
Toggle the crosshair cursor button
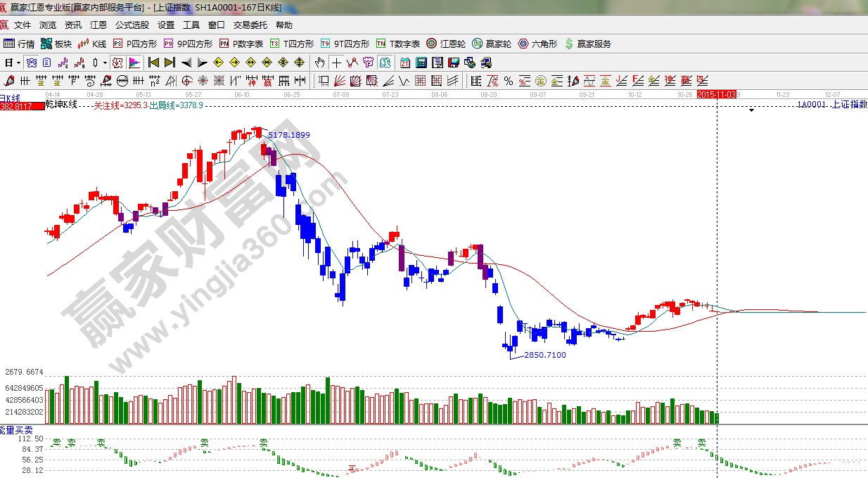click(x=337, y=63)
